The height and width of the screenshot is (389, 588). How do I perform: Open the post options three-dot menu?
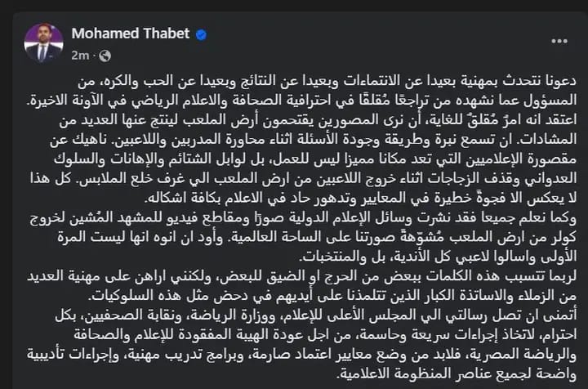559,41
